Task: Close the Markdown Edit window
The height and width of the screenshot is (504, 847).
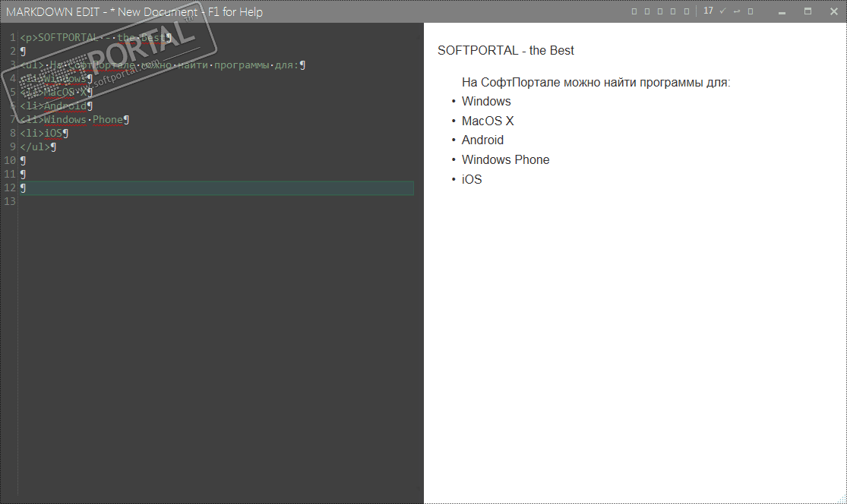Action: pos(833,11)
